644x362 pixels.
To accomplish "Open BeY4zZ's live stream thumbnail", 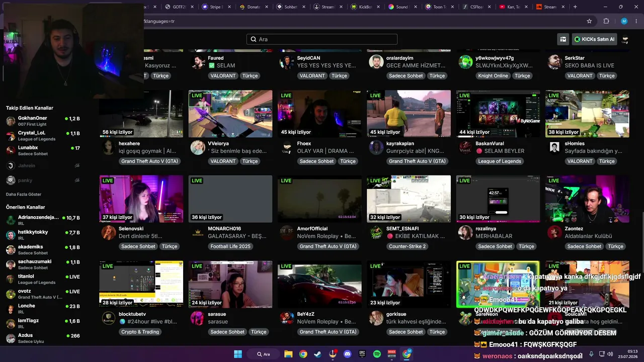I will coord(319,284).
